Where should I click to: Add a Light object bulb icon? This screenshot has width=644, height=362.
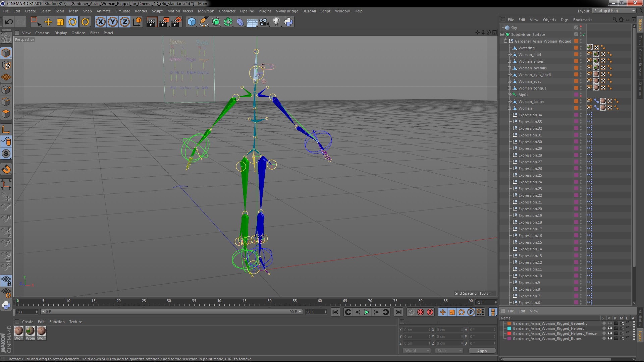pyautogui.click(x=276, y=22)
